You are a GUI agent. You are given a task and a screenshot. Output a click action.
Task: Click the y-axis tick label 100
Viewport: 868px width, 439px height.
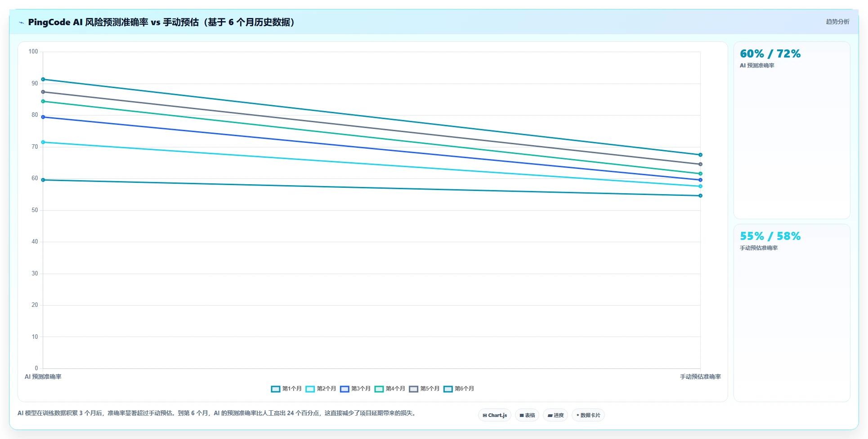click(x=33, y=52)
